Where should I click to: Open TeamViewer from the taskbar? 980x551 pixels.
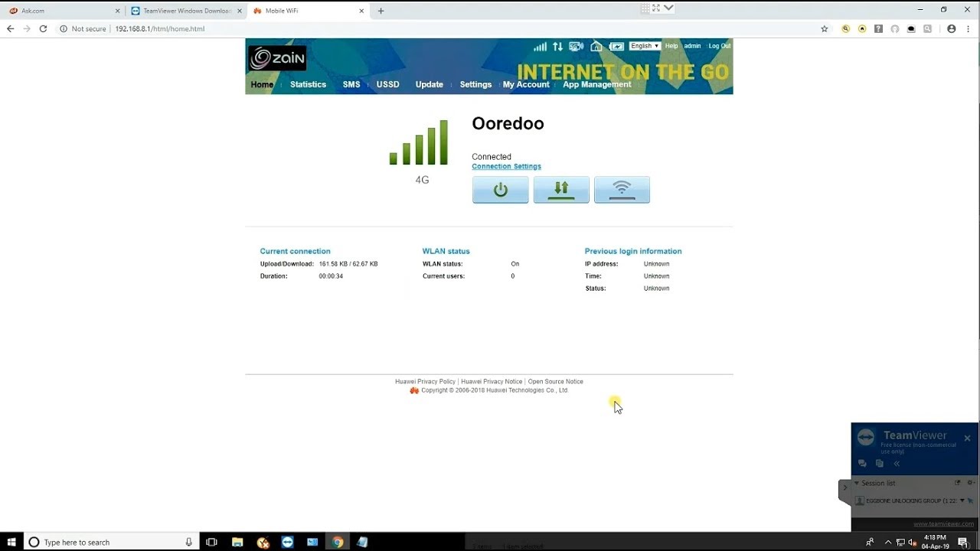(287, 542)
